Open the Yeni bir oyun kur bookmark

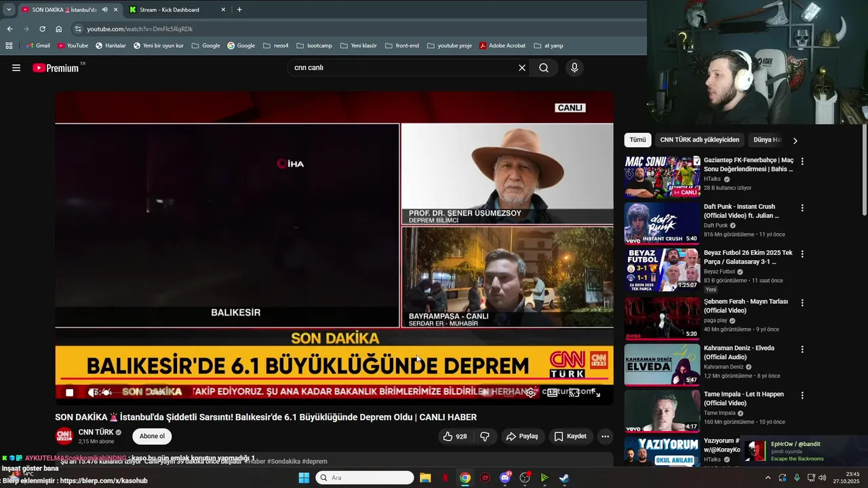pyautogui.click(x=159, y=45)
